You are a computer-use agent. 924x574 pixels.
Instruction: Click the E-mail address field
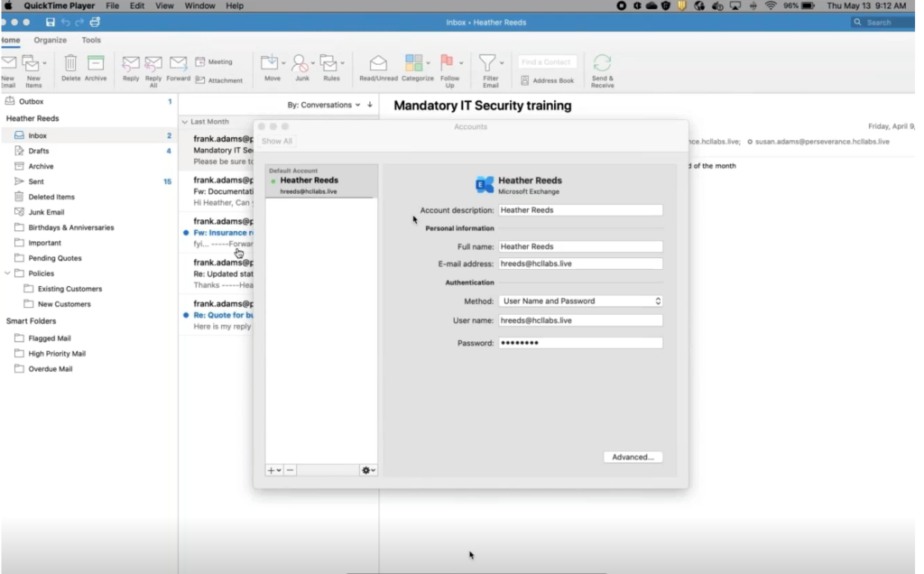[x=580, y=264]
